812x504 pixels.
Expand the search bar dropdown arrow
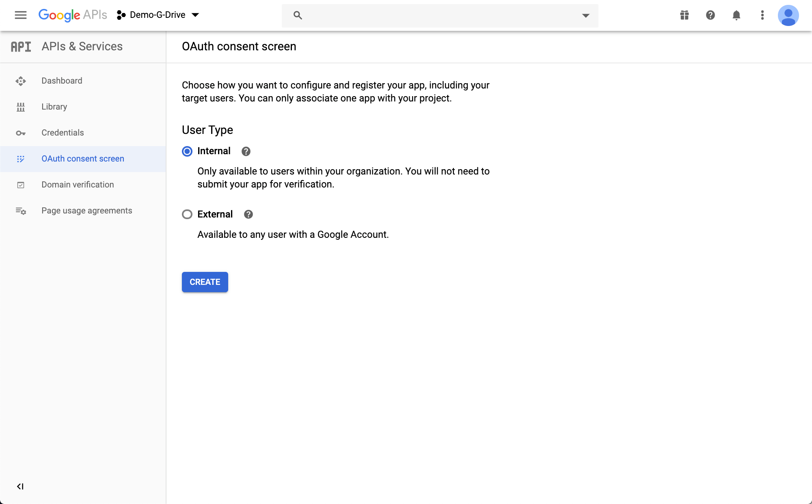[585, 15]
